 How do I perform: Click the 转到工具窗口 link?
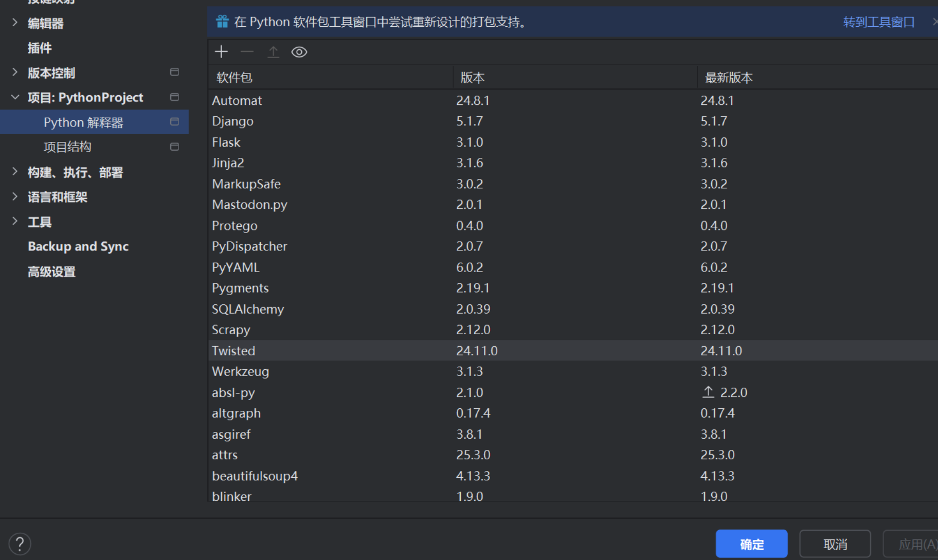[878, 22]
